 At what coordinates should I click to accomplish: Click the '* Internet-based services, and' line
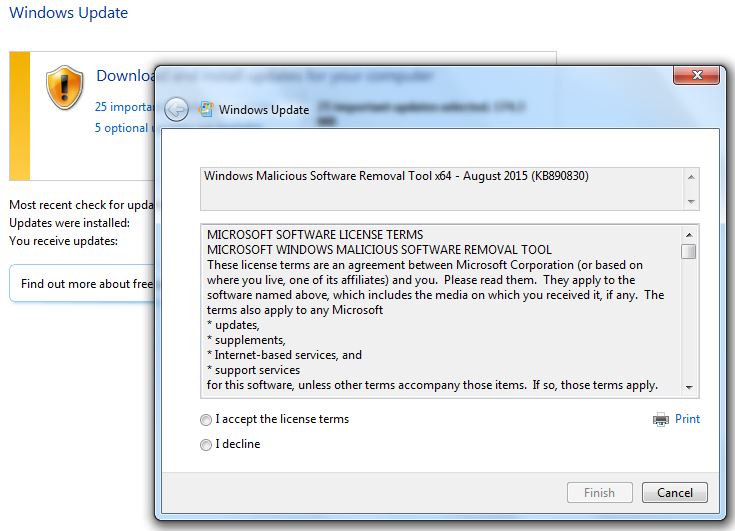click(285, 355)
